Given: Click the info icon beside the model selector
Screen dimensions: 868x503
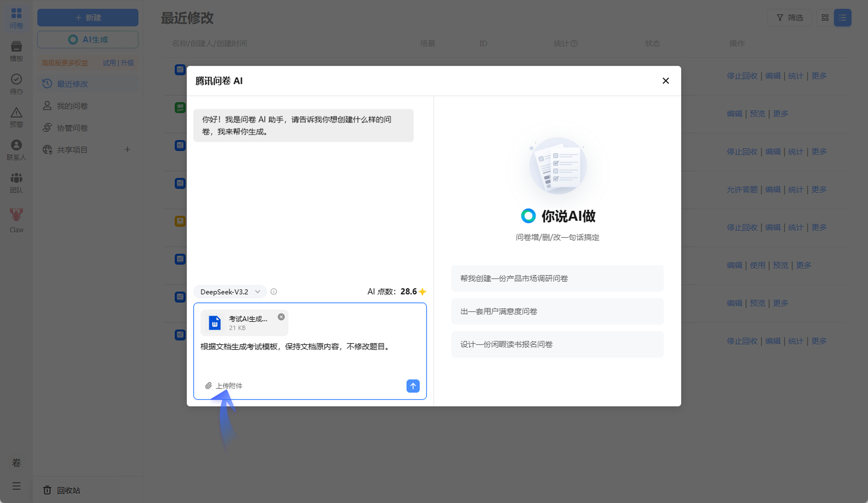Looking at the screenshot, I should pyautogui.click(x=274, y=292).
